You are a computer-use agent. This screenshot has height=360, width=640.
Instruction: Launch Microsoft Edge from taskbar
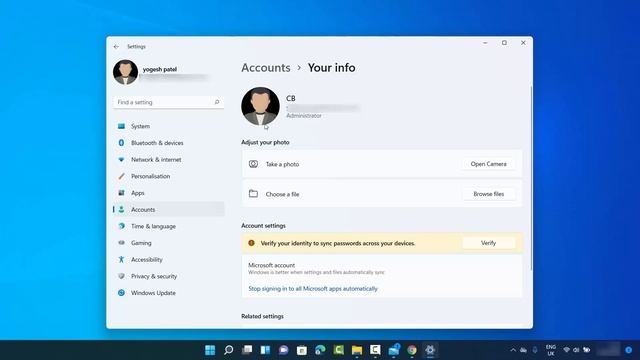320,350
